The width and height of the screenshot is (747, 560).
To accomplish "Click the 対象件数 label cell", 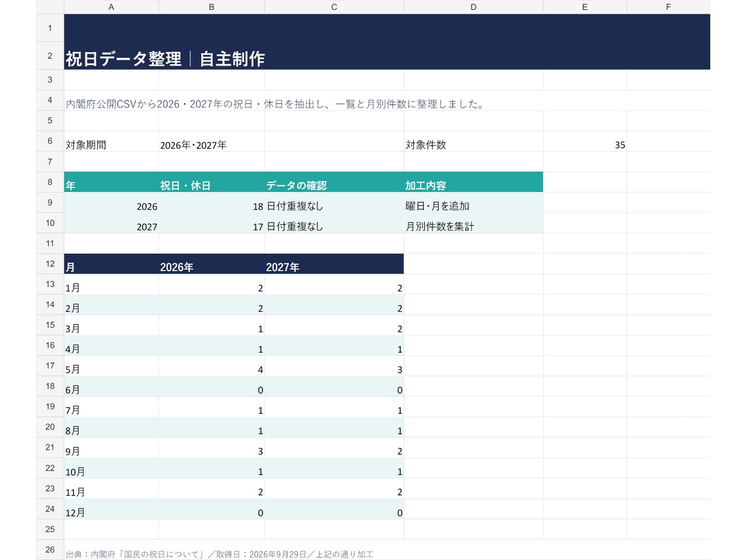I will 474,141.
